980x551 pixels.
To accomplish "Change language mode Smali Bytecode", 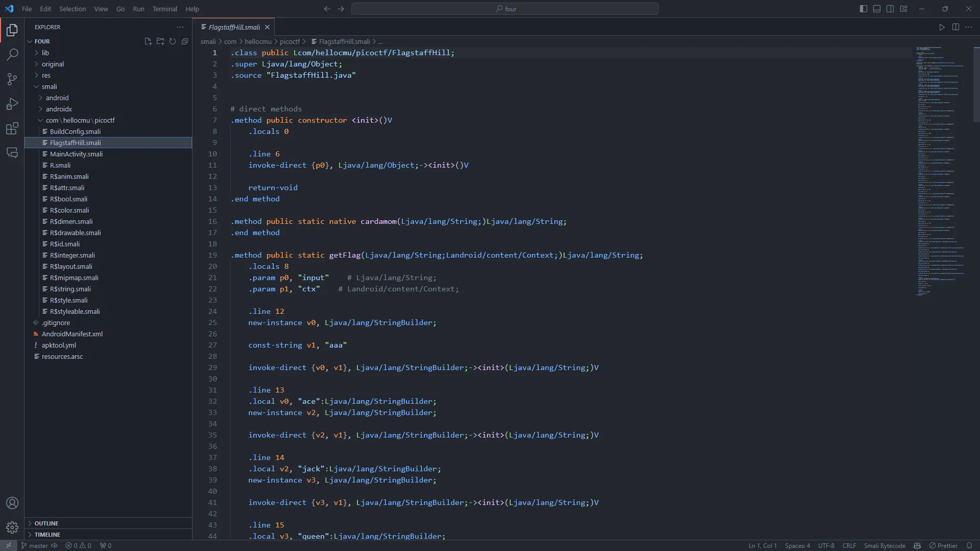I will 885,545.
